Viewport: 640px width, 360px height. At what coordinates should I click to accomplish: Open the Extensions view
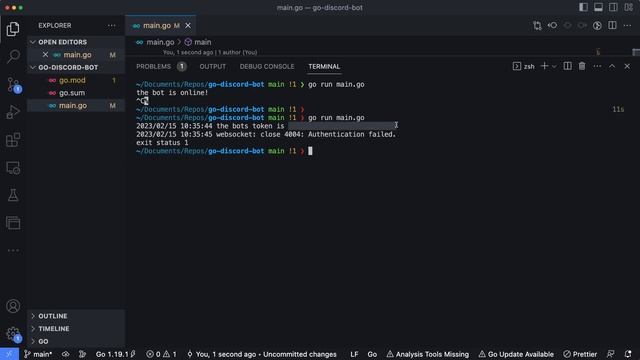click(x=13, y=140)
